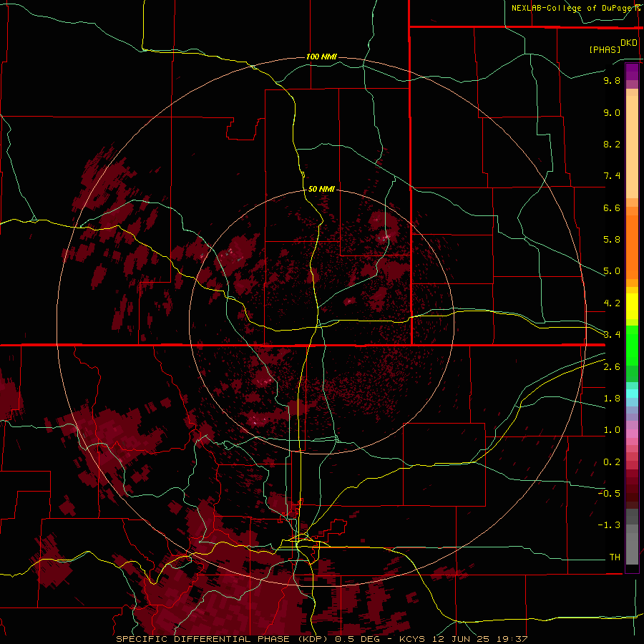
Task: Pick the cyan segment of the color bar
Action: [632, 393]
